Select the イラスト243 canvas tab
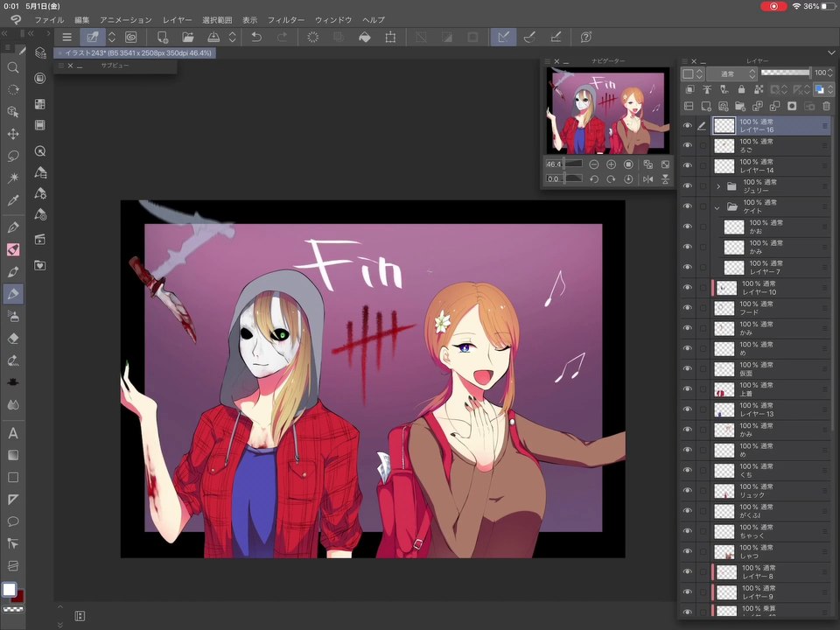This screenshot has height=630, width=840. 135,53
